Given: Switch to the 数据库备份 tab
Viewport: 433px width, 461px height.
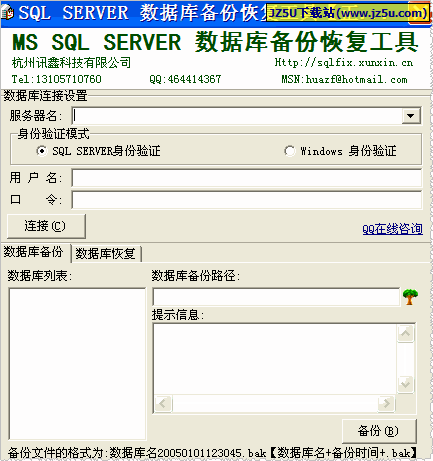Looking at the screenshot, I should tap(33, 252).
